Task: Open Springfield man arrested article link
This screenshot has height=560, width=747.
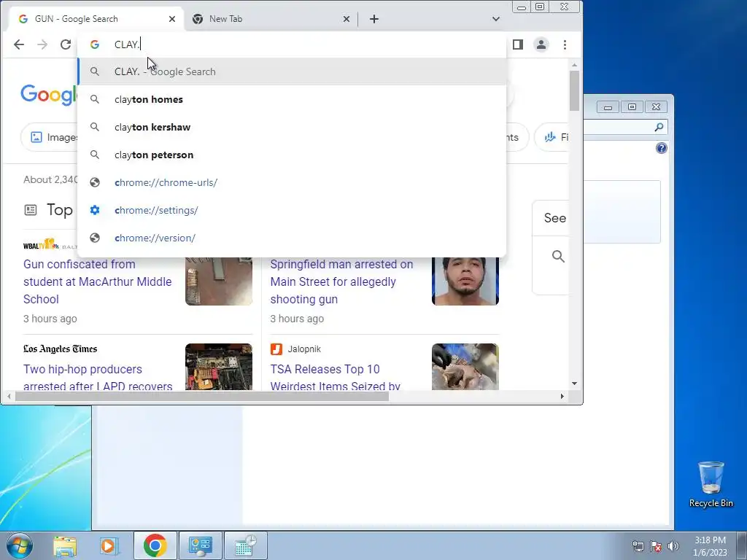Action: [x=341, y=281]
